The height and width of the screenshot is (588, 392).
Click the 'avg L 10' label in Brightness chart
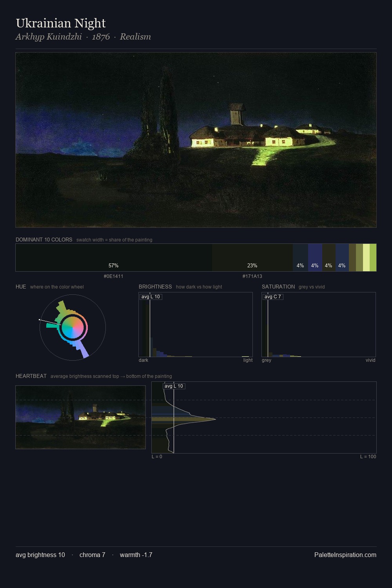(x=151, y=297)
